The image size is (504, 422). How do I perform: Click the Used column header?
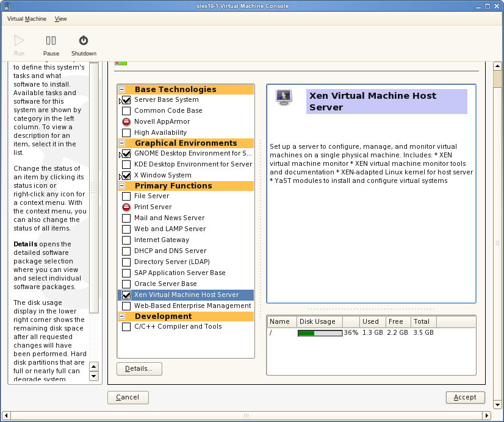[372, 321]
